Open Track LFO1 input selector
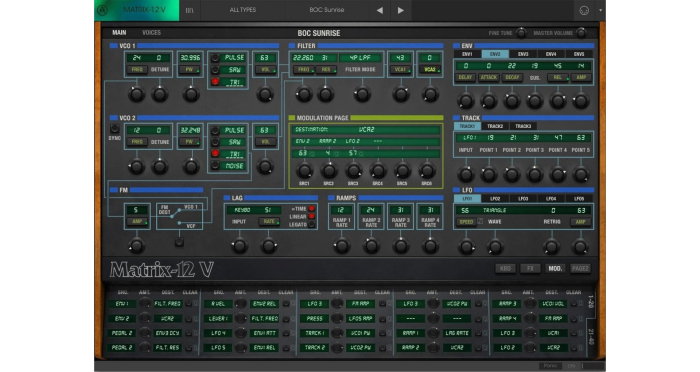 point(469,138)
